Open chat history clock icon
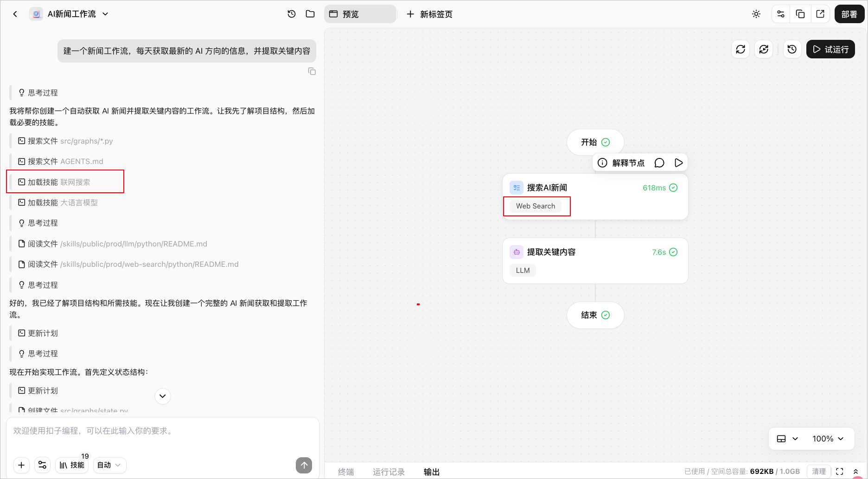 click(x=292, y=14)
